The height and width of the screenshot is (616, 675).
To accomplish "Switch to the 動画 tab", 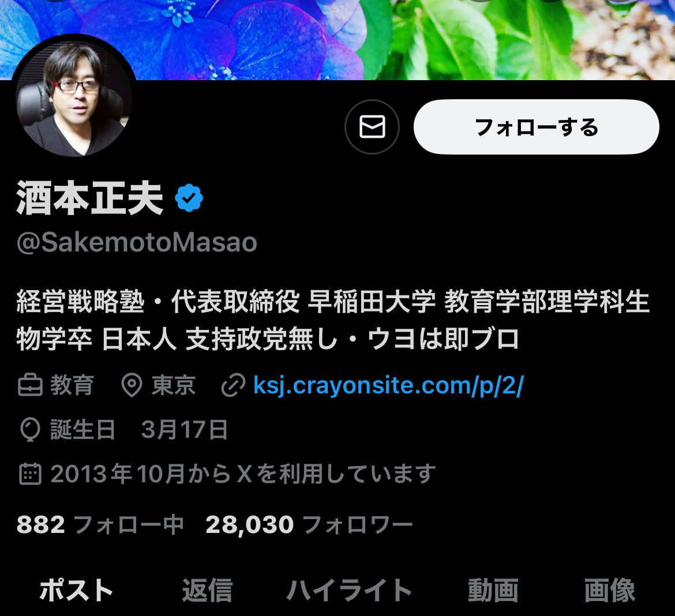I will tap(493, 590).
